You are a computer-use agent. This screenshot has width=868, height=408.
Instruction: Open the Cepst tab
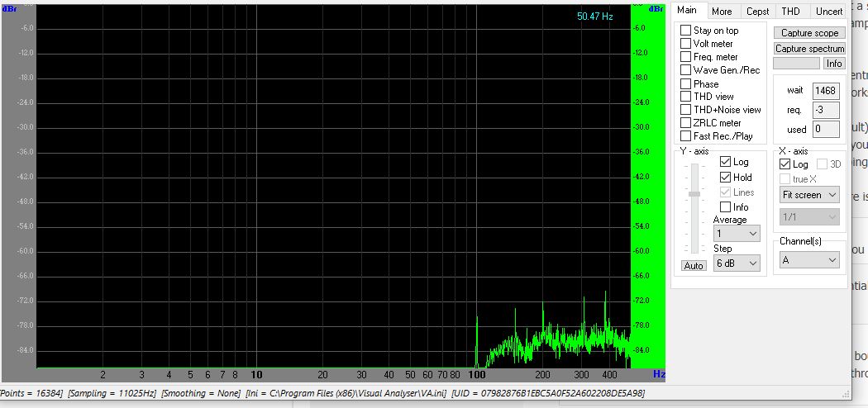(x=757, y=11)
